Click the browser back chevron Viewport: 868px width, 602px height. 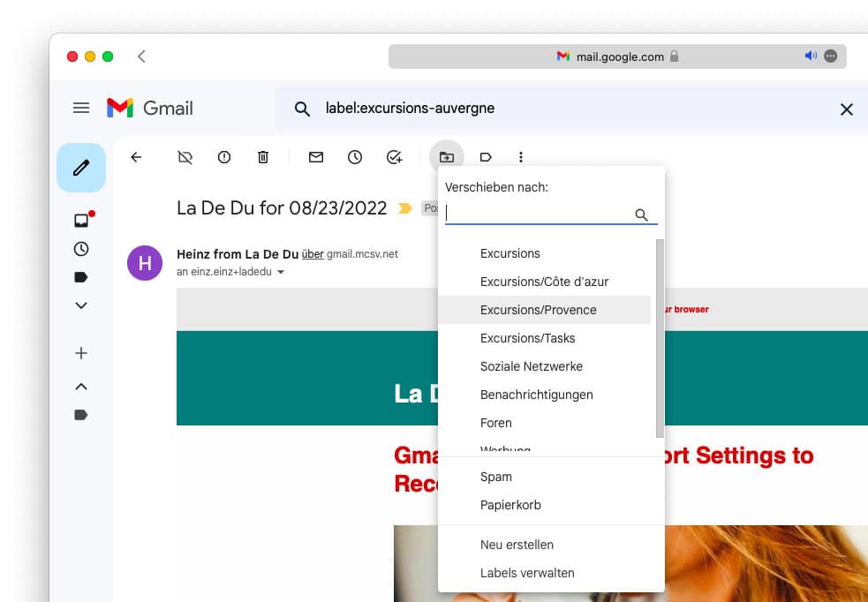coord(141,56)
